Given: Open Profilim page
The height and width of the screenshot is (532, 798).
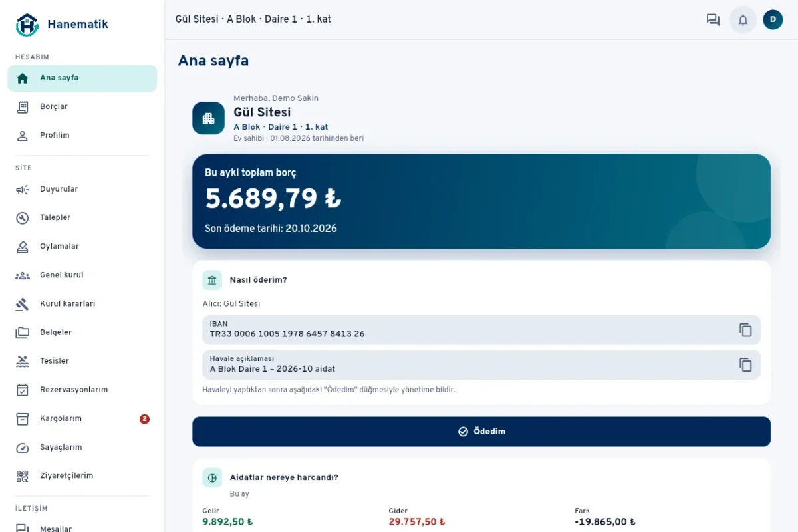Looking at the screenshot, I should pyautogui.click(x=82, y=136).
